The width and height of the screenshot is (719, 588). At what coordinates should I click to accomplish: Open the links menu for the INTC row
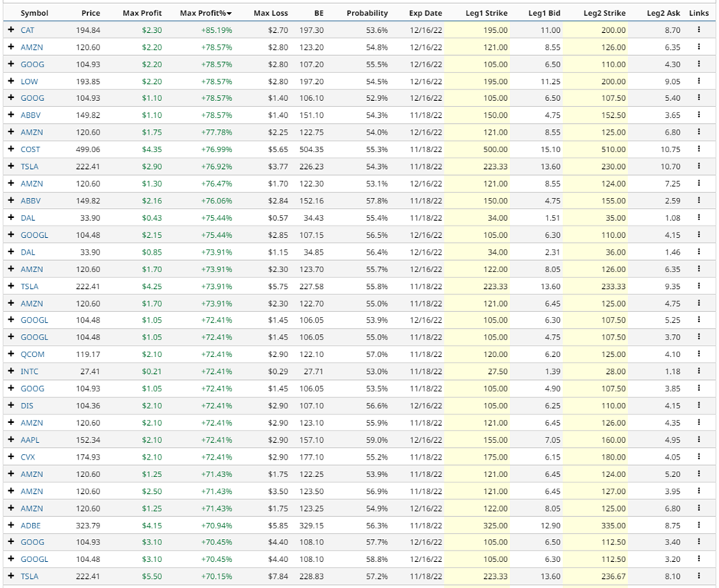(x=699, y=371)
